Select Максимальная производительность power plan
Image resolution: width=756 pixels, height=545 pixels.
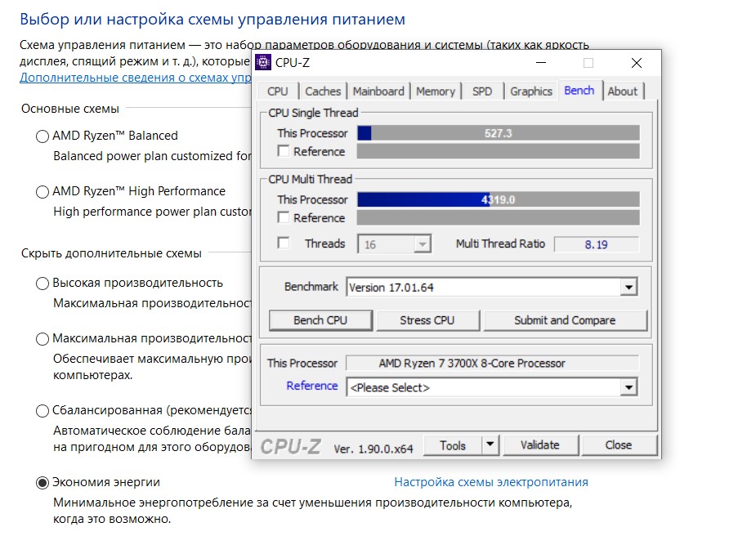point(42,339)
